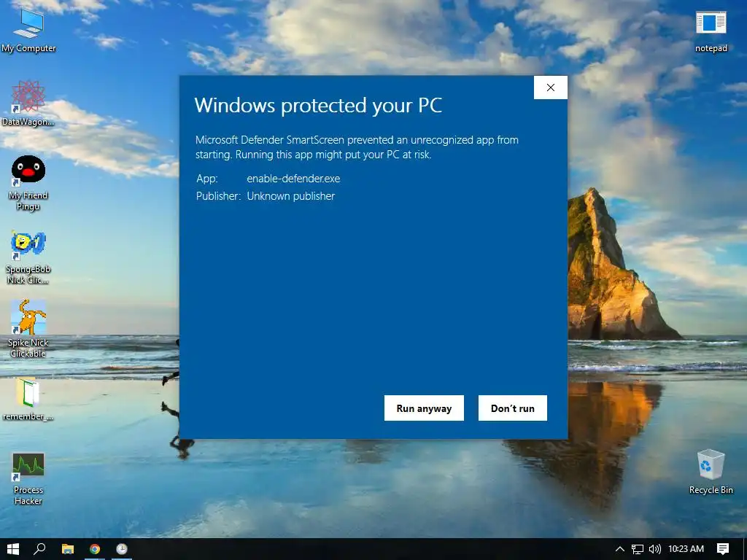Select SpongeBob Nick Clickable shortcut

(x=28, y=257)
